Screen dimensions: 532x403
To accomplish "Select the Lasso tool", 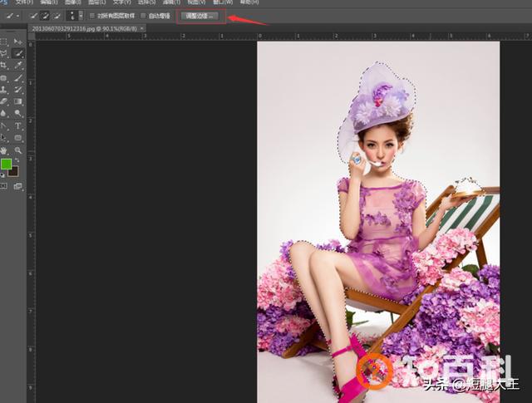I will point(3,53).
